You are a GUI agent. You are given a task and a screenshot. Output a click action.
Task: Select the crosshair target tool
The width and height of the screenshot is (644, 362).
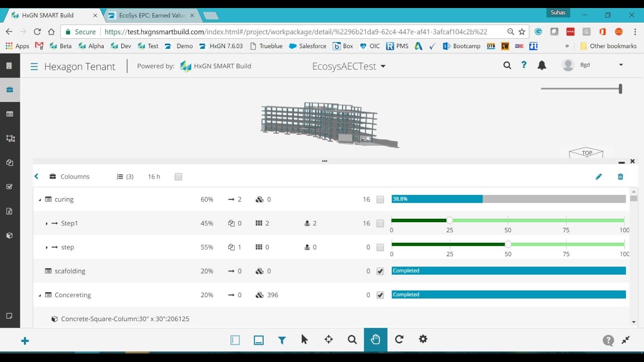point(329,339)
